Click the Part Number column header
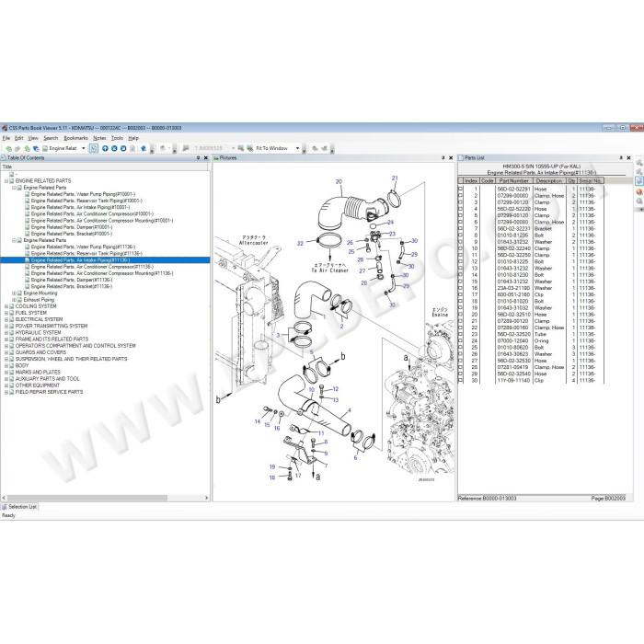644x644 pixels. point(513,180)
